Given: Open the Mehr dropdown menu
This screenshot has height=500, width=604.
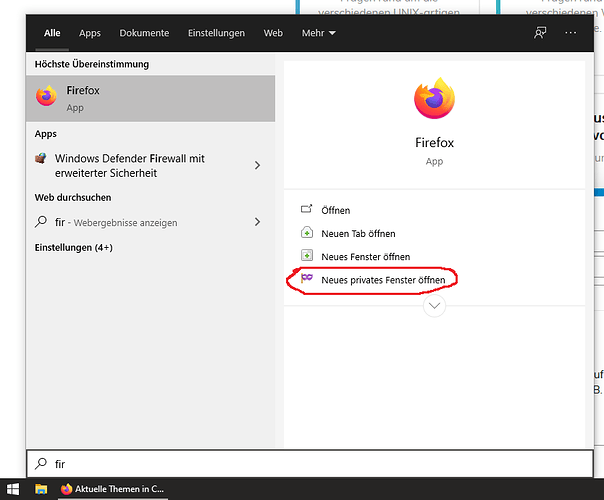Looking at the screenshot, I should pos(319,33).
